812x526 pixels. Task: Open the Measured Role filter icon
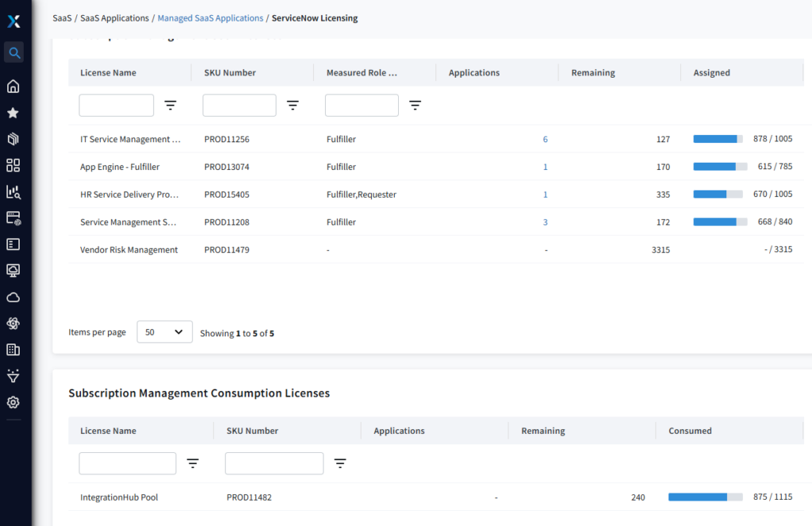[x=415, y=105]
